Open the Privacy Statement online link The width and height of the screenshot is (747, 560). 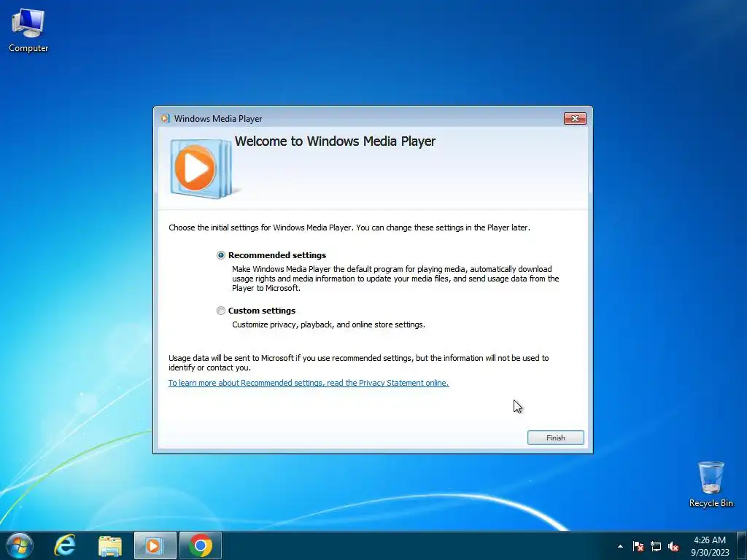tap(309, 383)
